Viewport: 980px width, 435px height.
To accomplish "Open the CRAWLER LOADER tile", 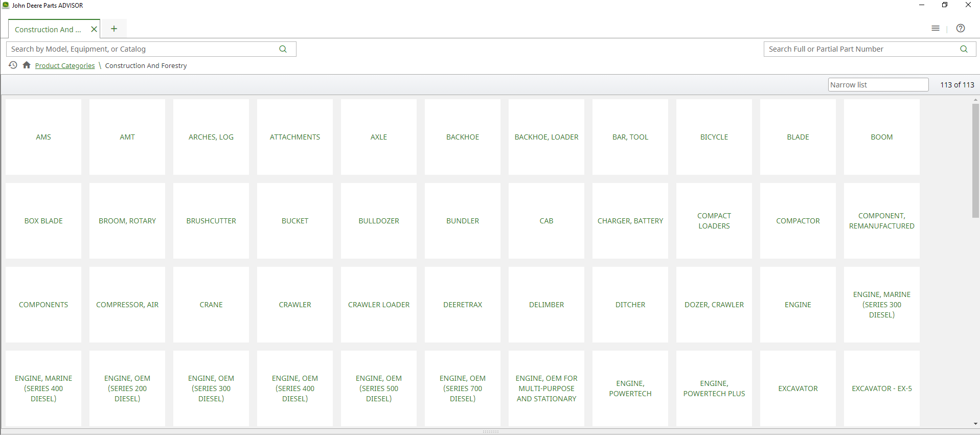I will pyautogui.click(x=379, y=305).
